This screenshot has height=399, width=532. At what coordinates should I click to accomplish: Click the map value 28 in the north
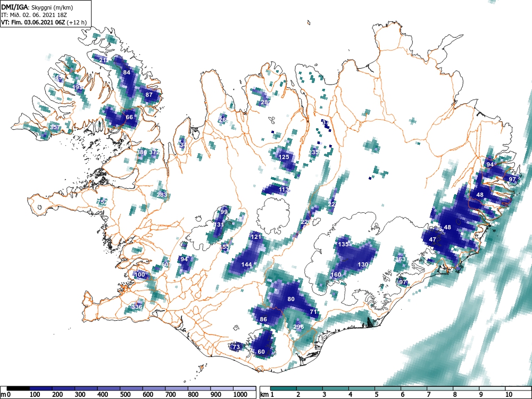(265, 102)
